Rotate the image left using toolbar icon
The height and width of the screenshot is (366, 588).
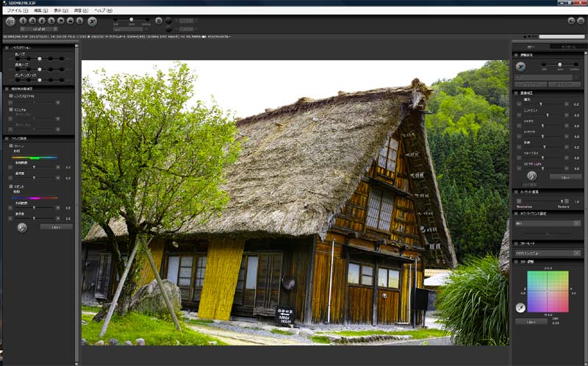pyautogui.click(x=42, y=21)
